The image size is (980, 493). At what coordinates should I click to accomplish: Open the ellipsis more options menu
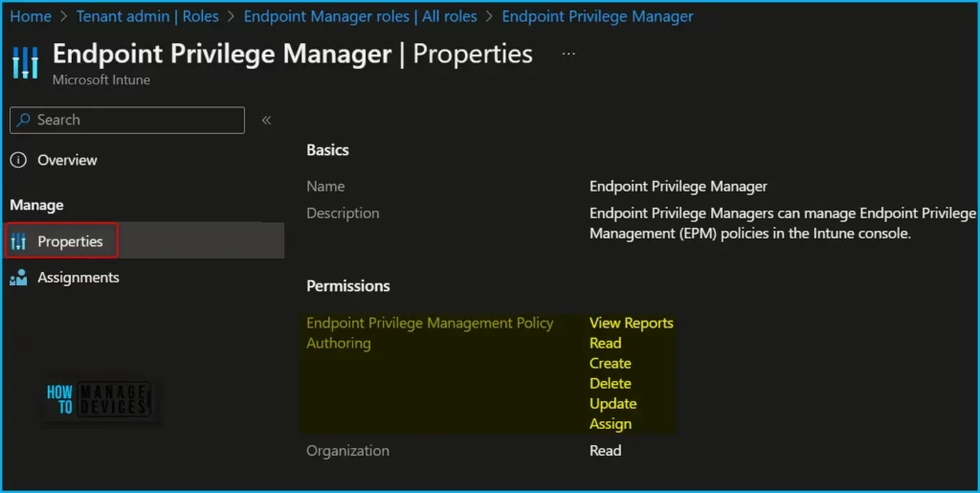pos(568,55)
